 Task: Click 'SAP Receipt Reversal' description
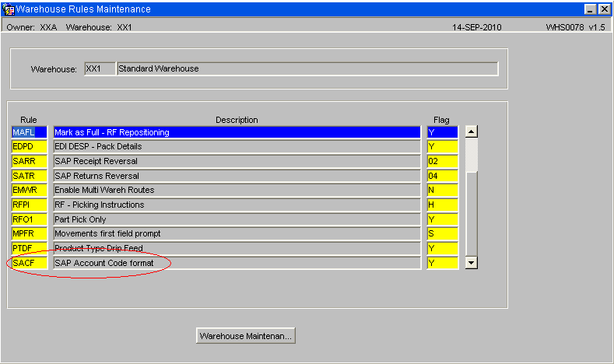tap(237, 161)
